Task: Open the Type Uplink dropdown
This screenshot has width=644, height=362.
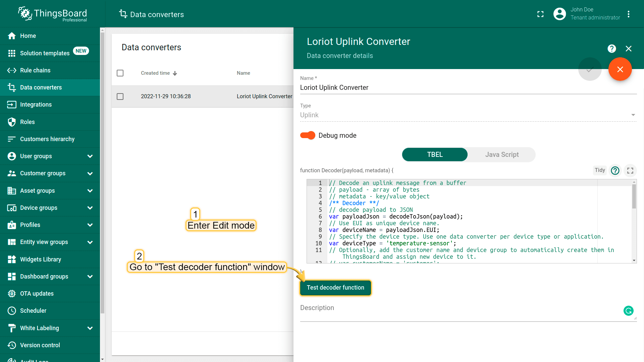Action: pyautogui.click(x=468, y=115)
